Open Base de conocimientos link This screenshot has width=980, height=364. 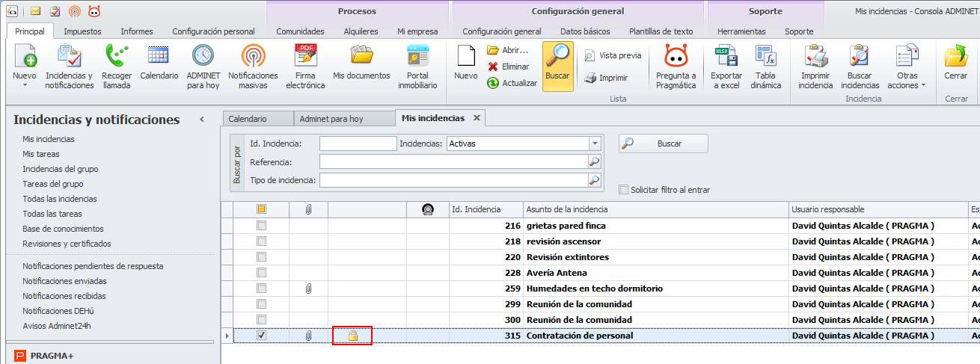(x=63, y=229)
